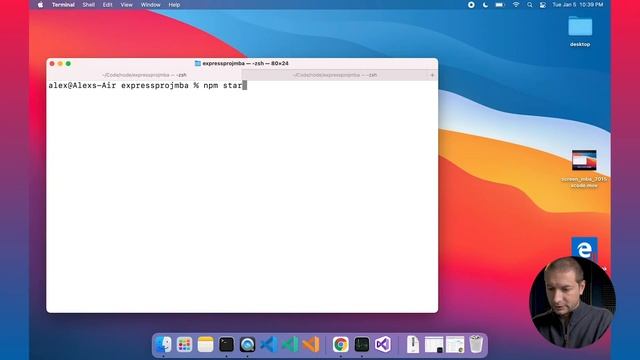This screenshot has width=640, height=360.
Task: Click the screen recording status icon
Action: pos(471,5)
